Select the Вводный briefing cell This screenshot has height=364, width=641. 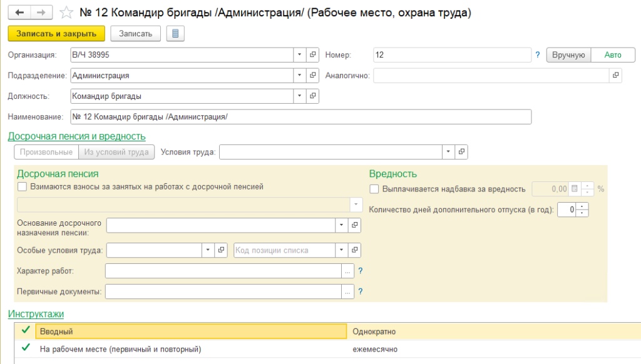click(x=192, y=331)
